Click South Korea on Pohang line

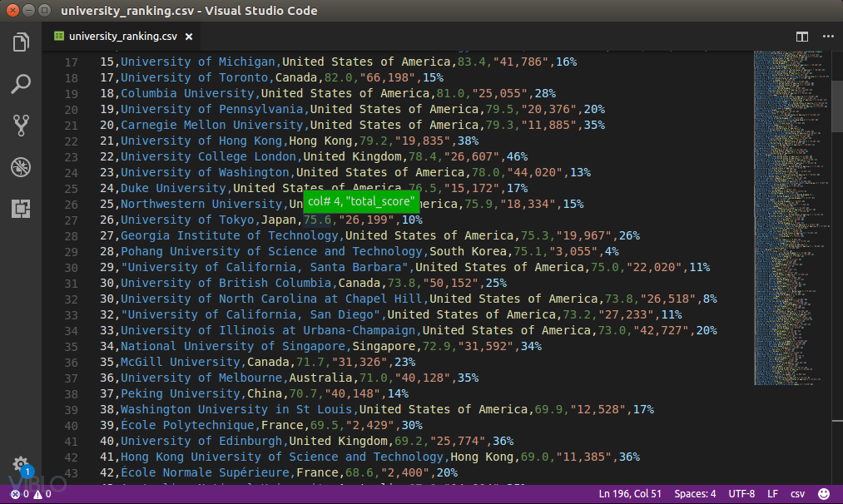coord(469,251)
